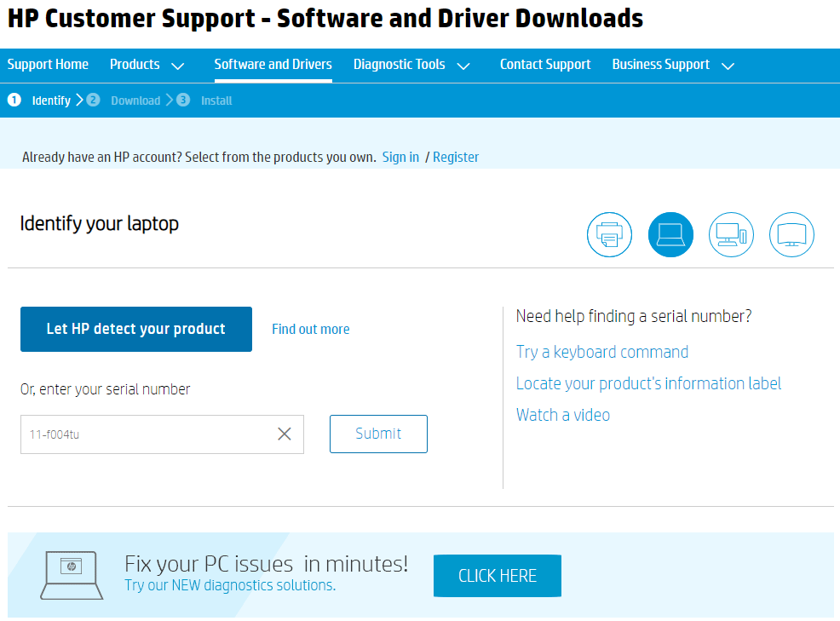Select the printer product type icon
Viewport: 840px width, 621px height.
[x=609, y=234]
